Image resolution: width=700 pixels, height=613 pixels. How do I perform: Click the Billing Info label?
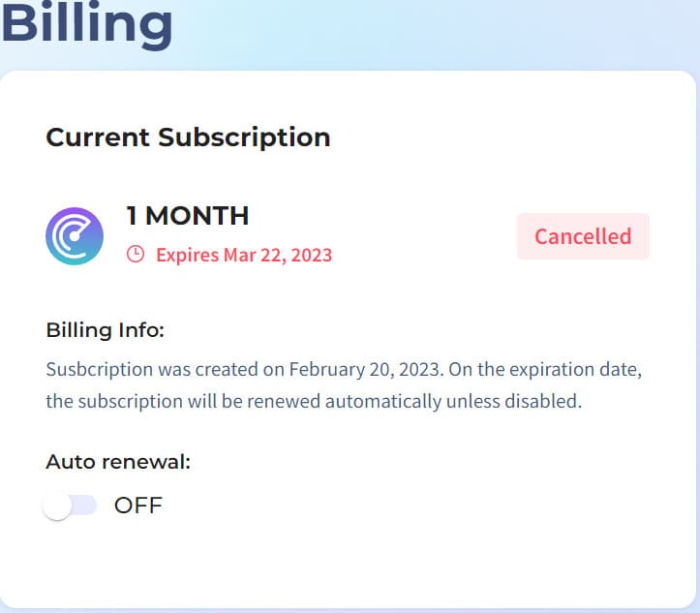coord(106,331)
